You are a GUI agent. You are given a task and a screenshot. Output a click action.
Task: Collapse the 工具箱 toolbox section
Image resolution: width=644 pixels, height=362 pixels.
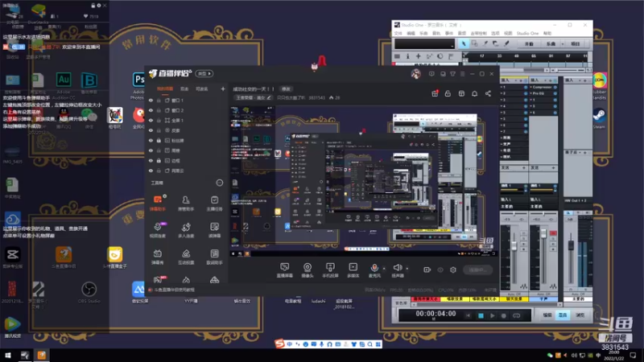(219, 183)
